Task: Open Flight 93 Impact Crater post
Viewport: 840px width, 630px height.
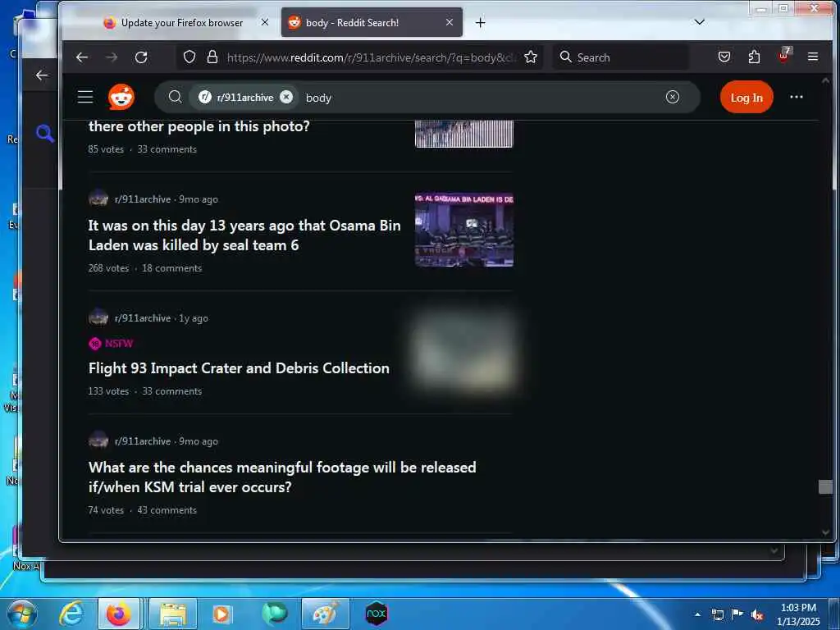Action: 239,368
